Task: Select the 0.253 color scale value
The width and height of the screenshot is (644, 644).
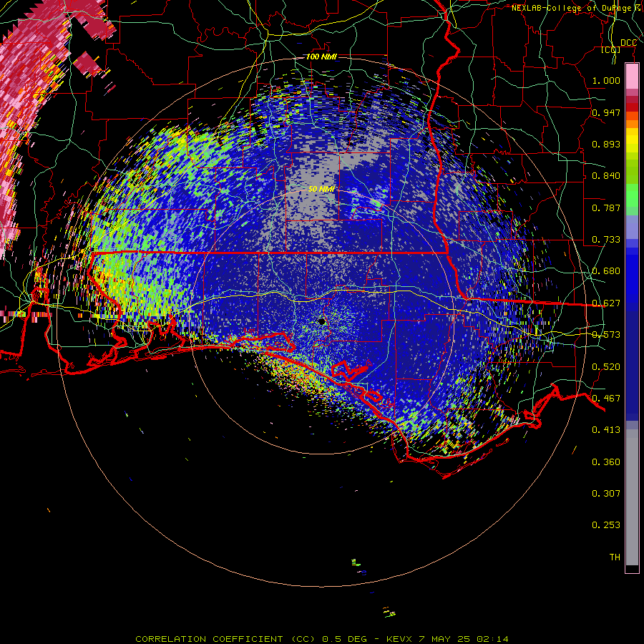Action: point(606,525)
